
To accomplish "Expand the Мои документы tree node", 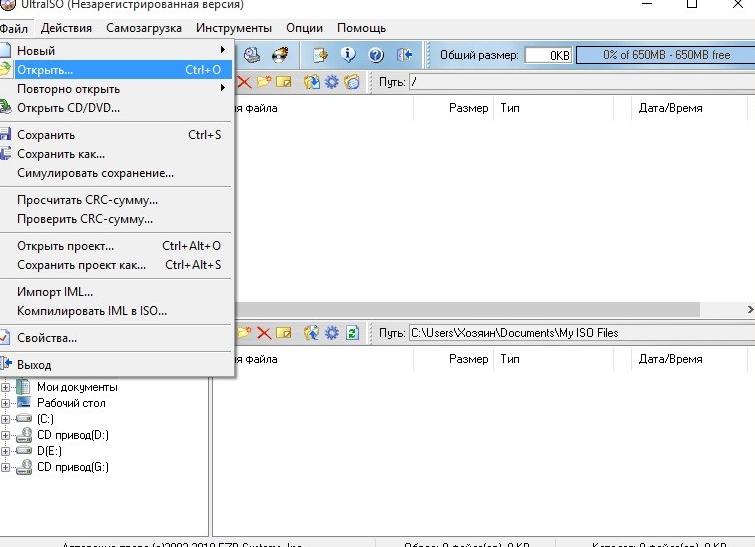I will (5, 387).
